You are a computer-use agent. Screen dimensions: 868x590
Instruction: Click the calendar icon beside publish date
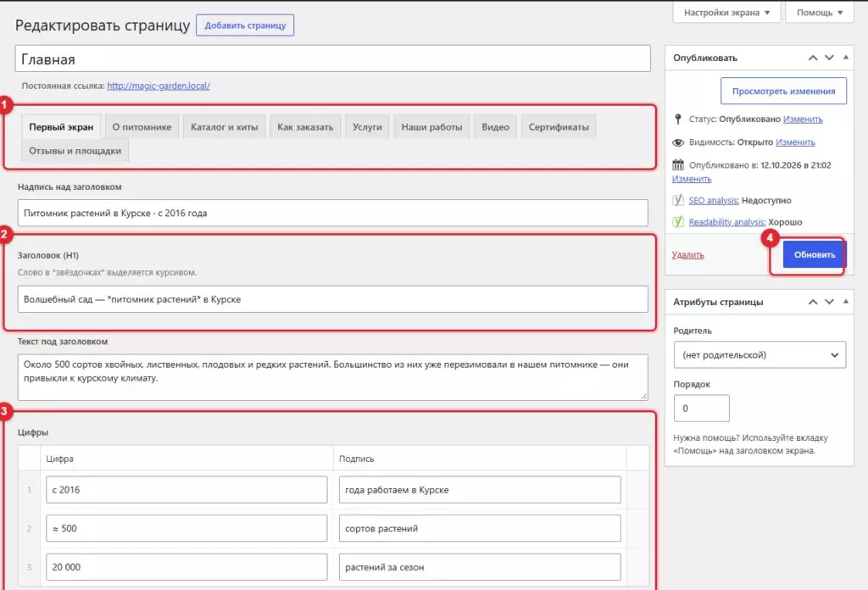677,165
